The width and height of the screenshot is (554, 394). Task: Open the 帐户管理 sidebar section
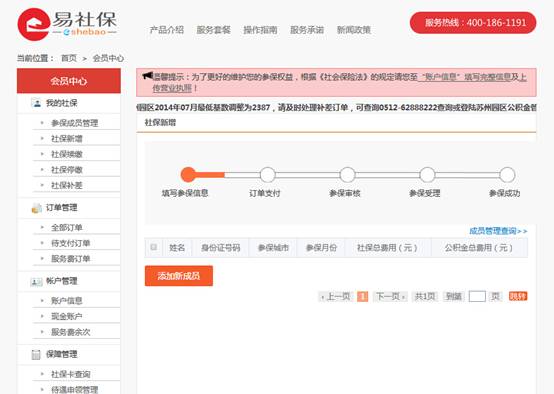point(61,281)
